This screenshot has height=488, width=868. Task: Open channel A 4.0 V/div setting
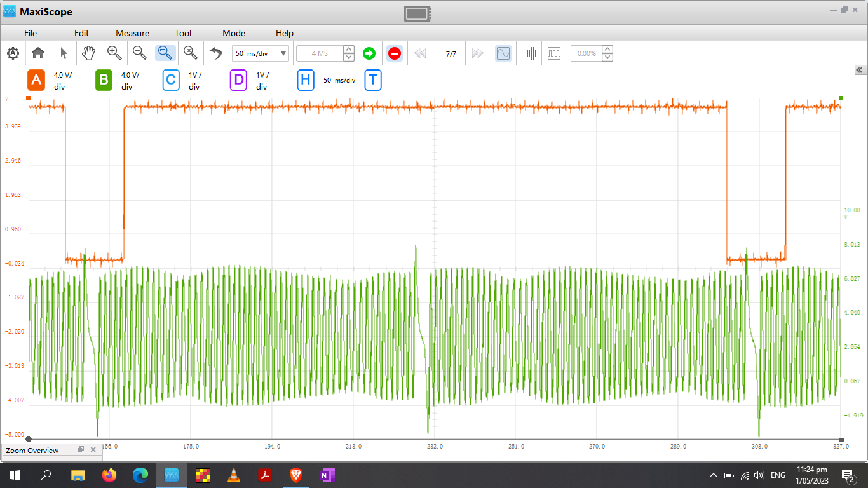tap(63, 81)
